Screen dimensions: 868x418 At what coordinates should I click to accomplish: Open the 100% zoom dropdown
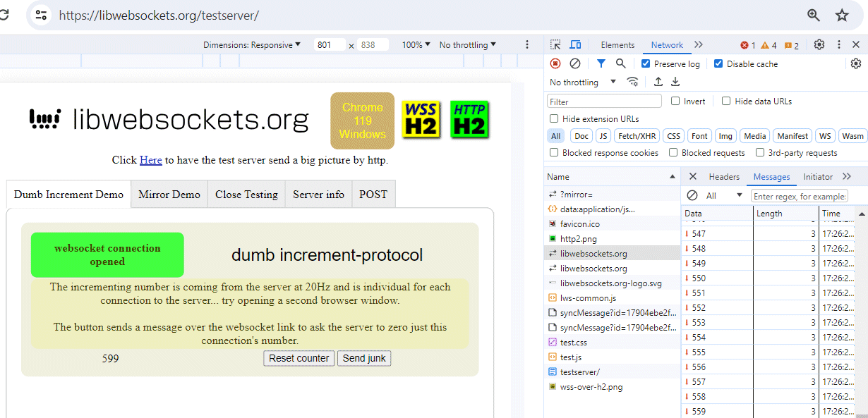pos(416,45)
